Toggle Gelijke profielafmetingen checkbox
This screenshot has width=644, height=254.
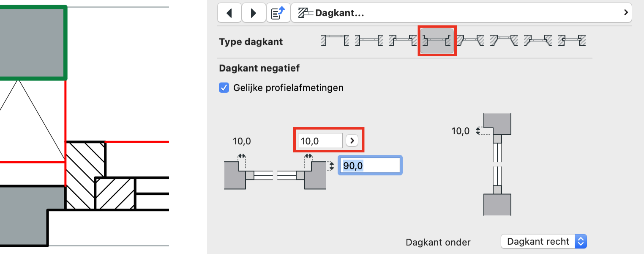coord(224,88)
